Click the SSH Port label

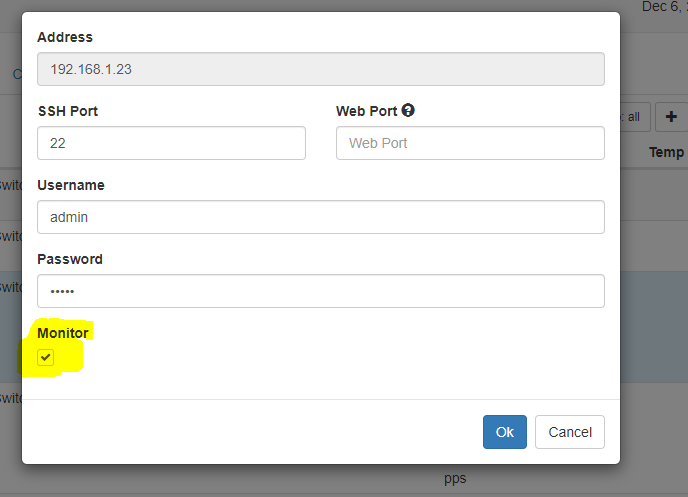click(67, 111)
